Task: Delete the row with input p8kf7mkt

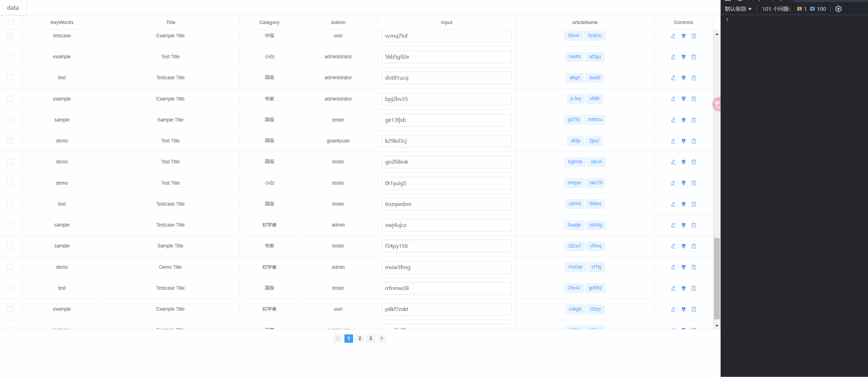Action: (694, 309)
